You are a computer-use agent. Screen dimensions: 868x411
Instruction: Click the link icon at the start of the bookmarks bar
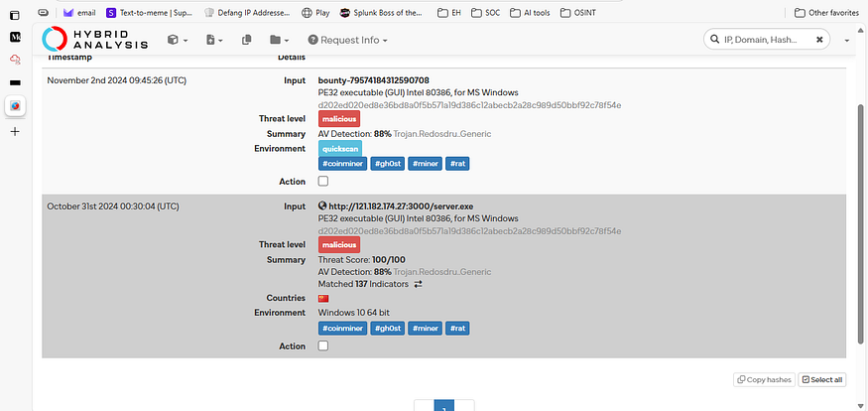coord(43,12)
